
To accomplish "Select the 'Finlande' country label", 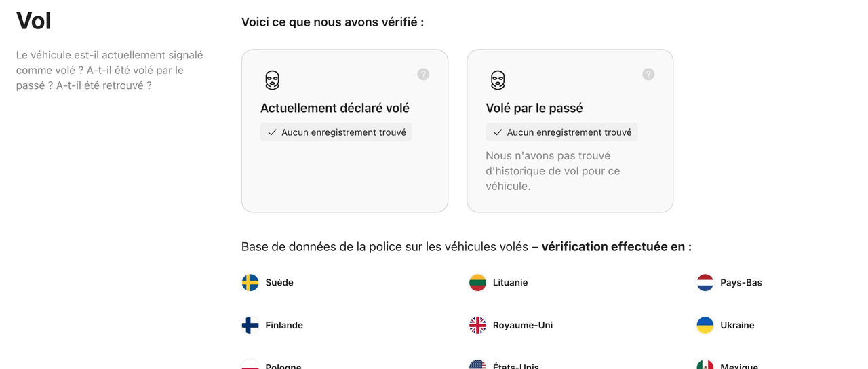I will pyautogui.click(x=284, y=326).
